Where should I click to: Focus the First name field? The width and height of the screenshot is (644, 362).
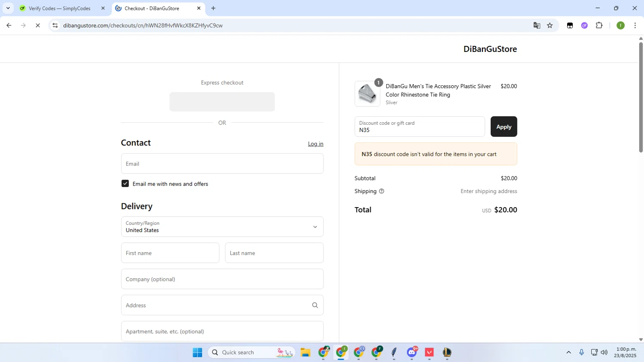pos(170,253)
